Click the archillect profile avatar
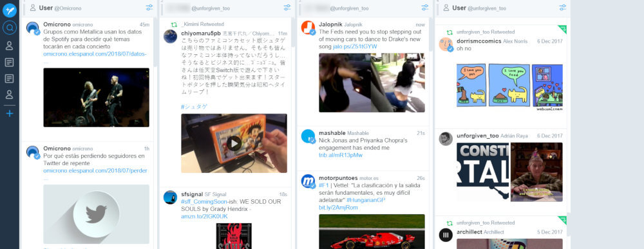Viewport: 644px width, 249px height. point(446,235)
